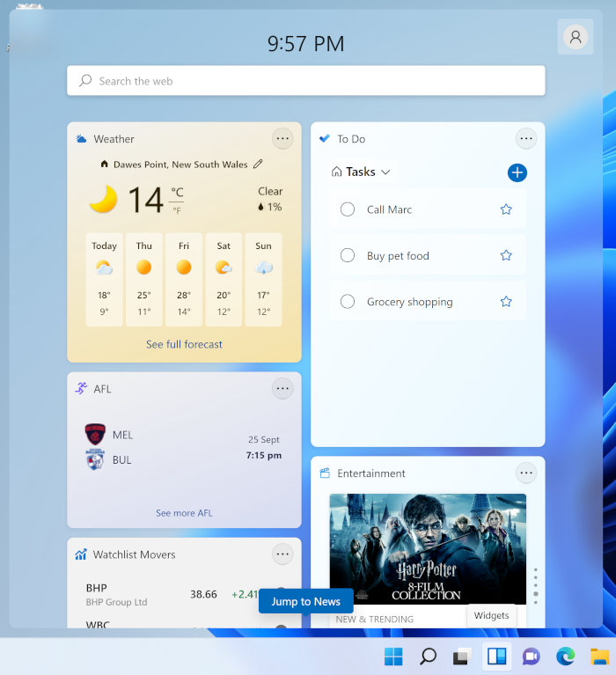Edit the Dawes Point location pencil icon
This screenshot has width=616, height=675.
coord(258,164)
